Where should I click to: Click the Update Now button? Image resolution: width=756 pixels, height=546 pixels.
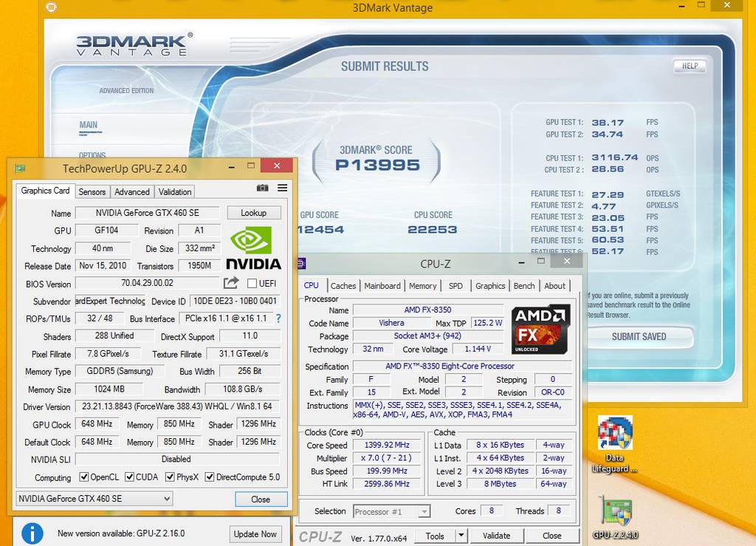[255, 533]
